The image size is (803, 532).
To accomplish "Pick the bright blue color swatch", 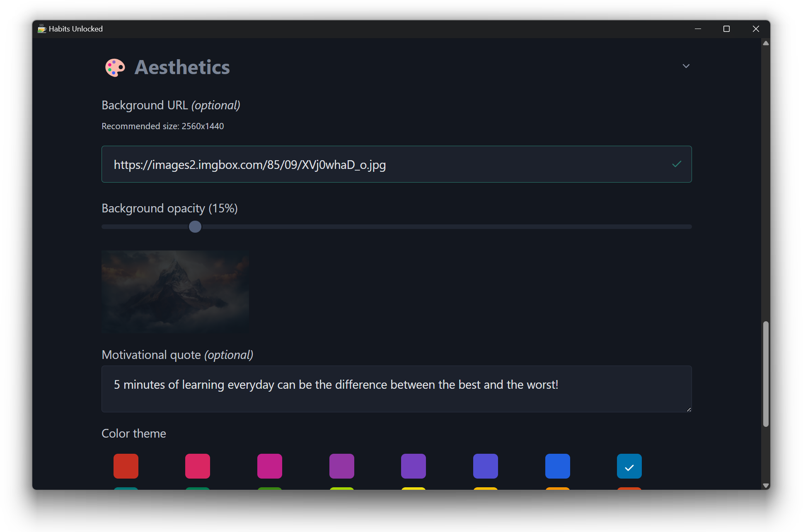I will point(557,466).
